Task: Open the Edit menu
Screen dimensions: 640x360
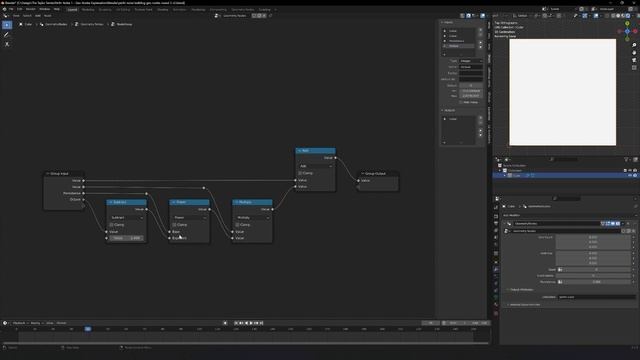Action: click(x=20, y=9)
